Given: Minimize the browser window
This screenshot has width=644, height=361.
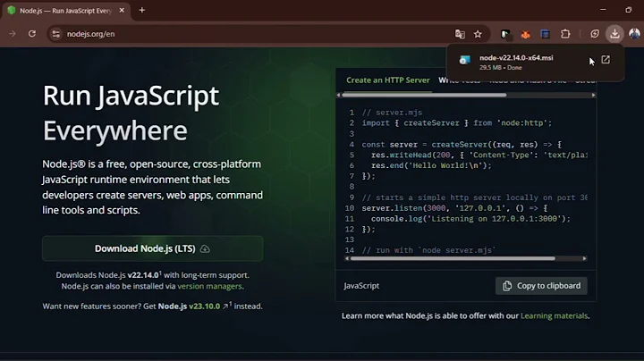Looking at the screenshot, I should pos(603,10).
